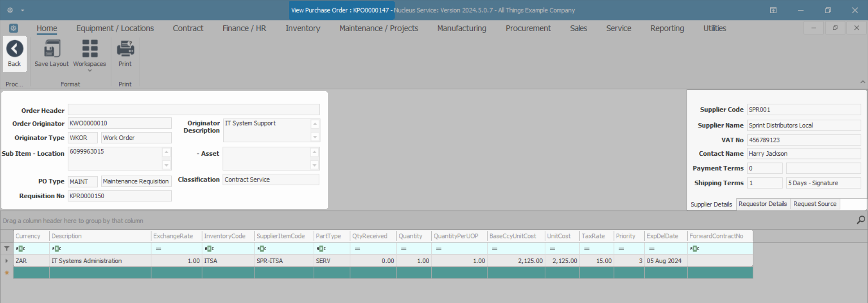The image size is (868, 303).
Task: Open the Home ribbon tab
Action: click(x=47, y=28)
